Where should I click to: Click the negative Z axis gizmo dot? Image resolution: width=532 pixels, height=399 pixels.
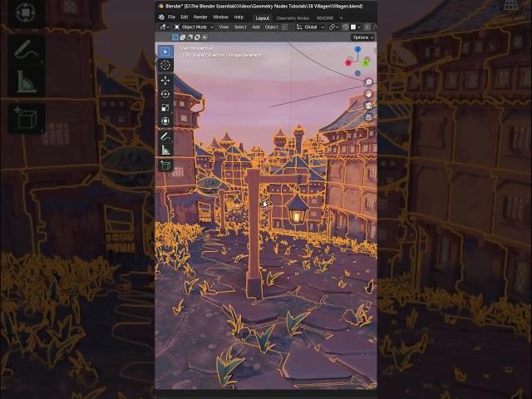click(357, 73)
